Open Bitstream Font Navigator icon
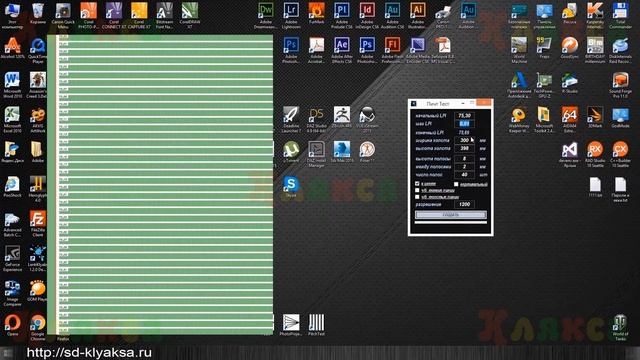Image resolution: width=640 pixels, height=360 pixels. pyautogui.click(x=164, y=16)
